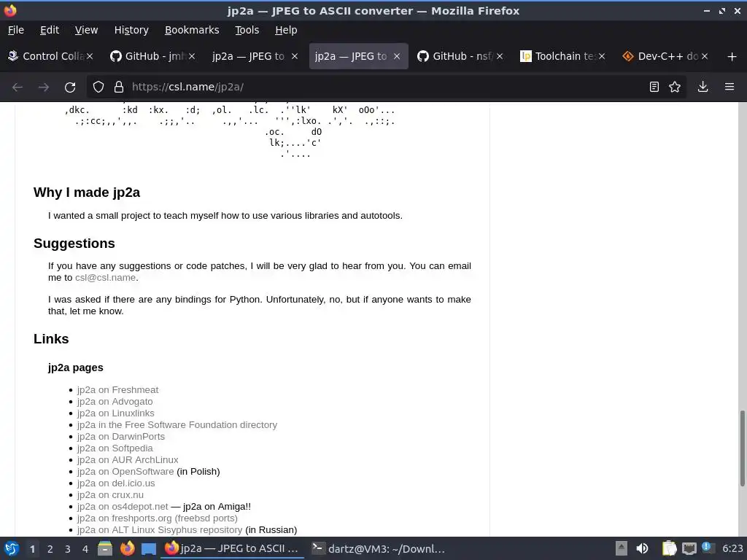Open ALT Linux Sisyphus repository link

pos(160,530)
